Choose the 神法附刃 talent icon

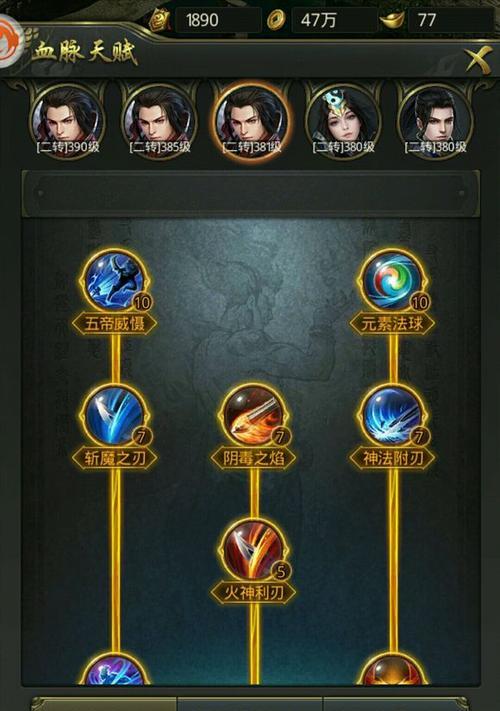[x=392, y=416]
